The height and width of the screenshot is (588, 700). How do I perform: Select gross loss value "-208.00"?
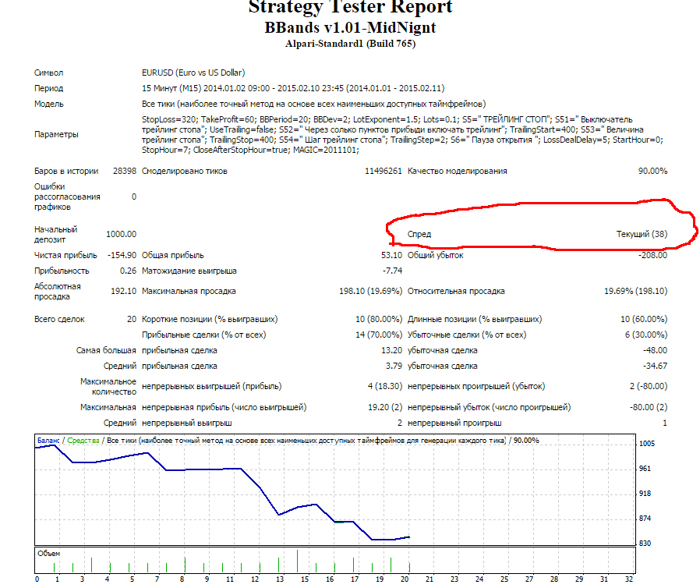(652, 255)
